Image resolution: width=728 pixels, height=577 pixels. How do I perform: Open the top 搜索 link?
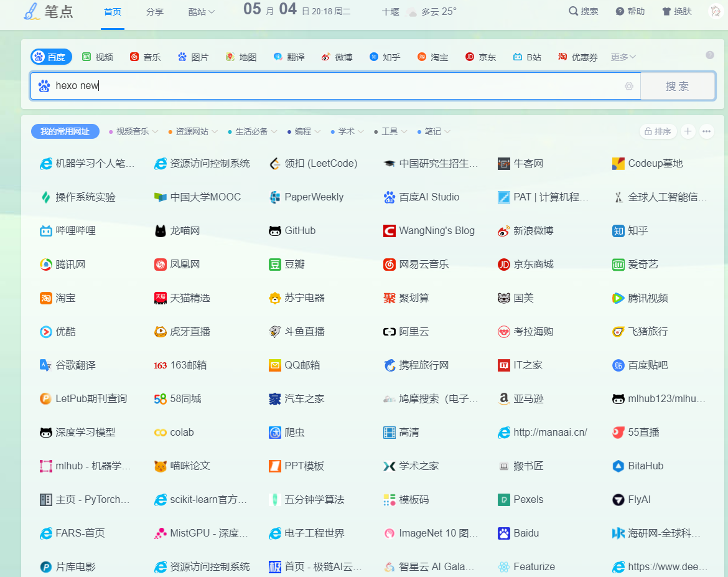[x=584, y=12]
